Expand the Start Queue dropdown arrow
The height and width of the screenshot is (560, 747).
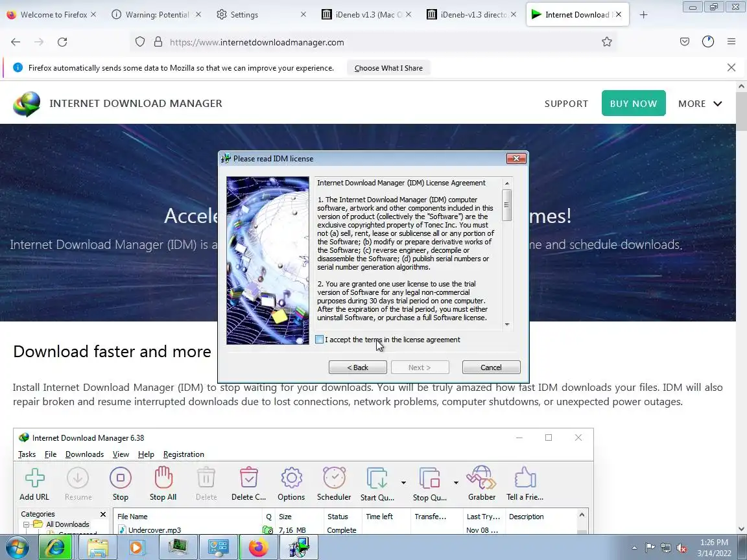pos(403,483)
